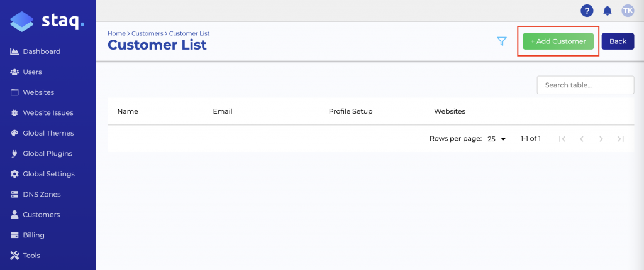Open Dashboard from the sidebar
The height and width of the screenshot is (270, 644).
click(42, 51)
